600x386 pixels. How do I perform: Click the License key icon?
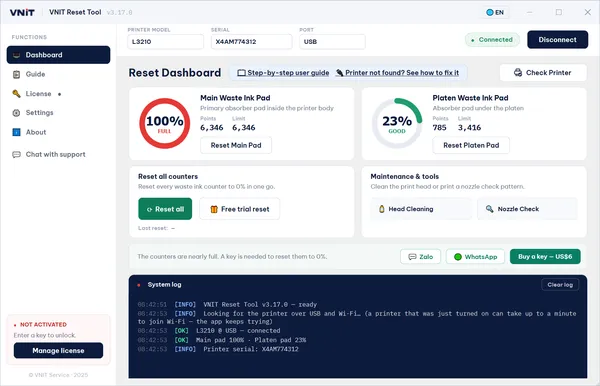click(16, 94)
